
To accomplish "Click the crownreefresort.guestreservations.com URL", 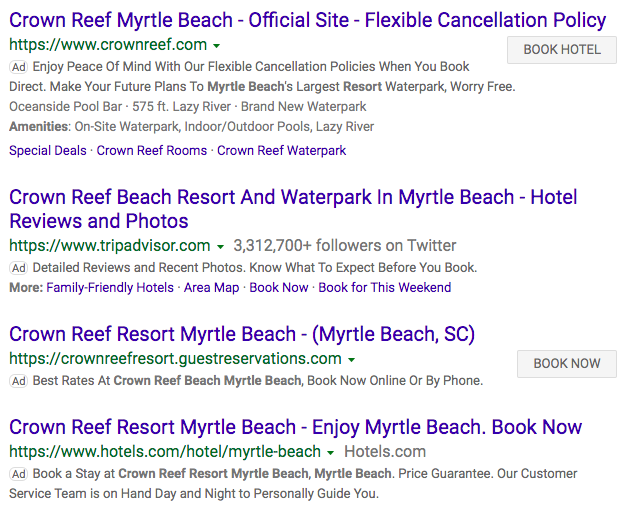I will pyautogui.click(x=175, y=358).
